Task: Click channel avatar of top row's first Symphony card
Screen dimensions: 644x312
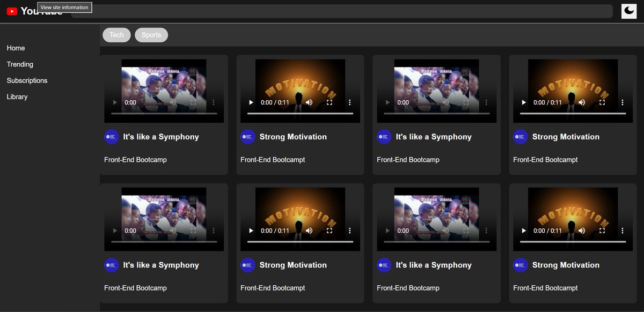Action: 111,137
